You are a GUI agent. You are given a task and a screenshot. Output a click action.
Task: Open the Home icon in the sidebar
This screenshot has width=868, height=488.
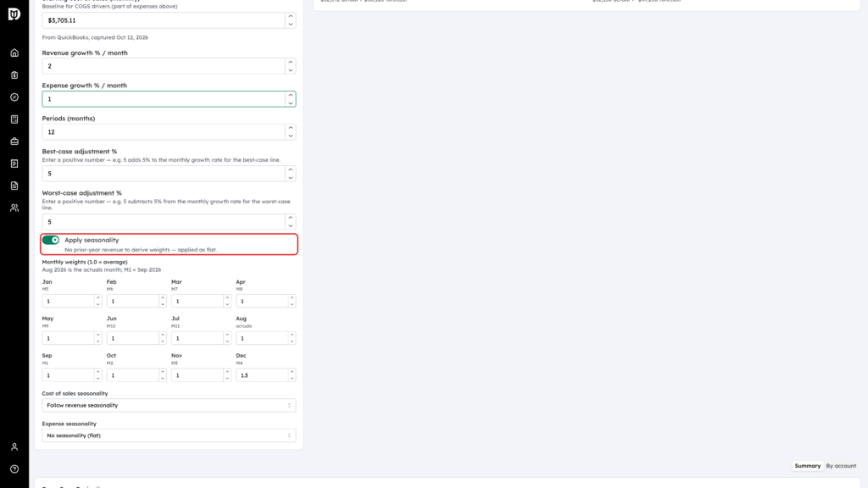coord(14,53)
